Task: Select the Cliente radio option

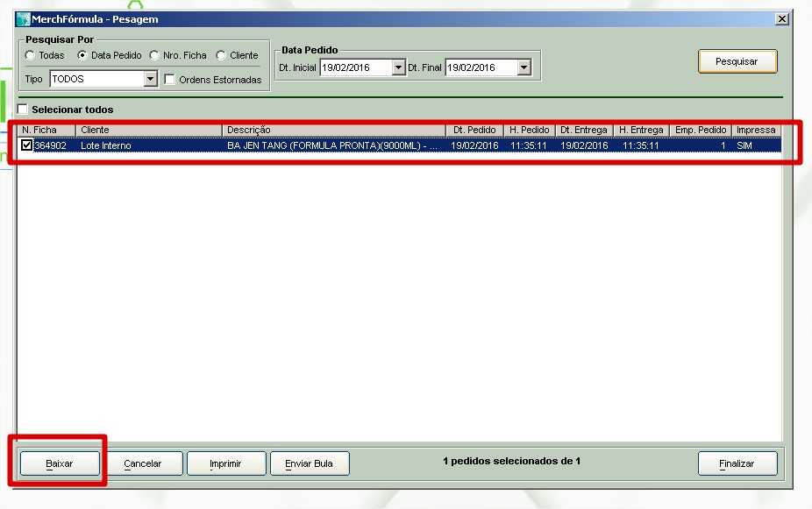Action: coord(221,55)
